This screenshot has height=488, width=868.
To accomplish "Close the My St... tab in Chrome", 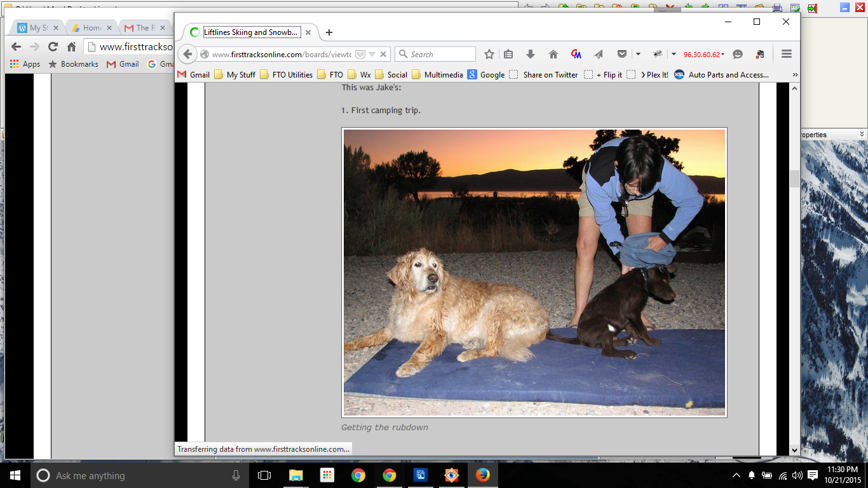I will coord(56,28).
